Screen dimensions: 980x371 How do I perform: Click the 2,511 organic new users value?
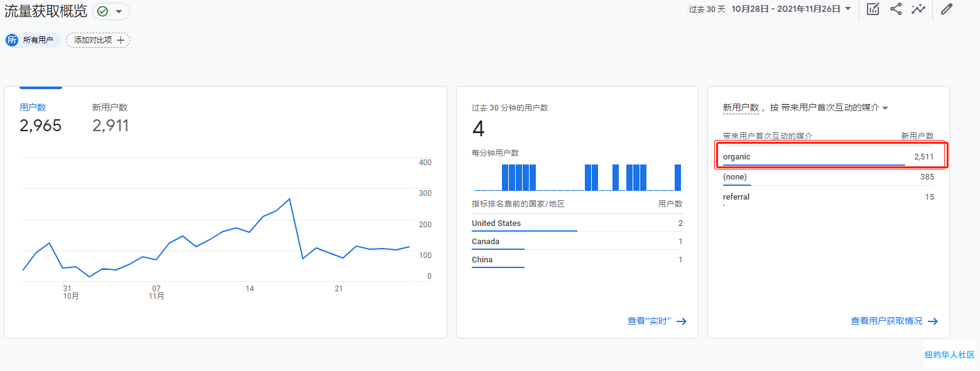click(x=923, y=157)
